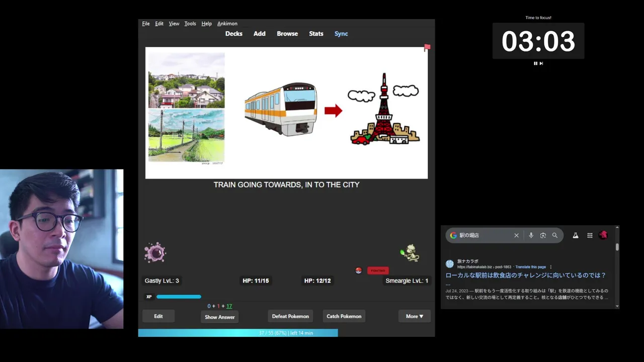This screenshot has height=362, width=644.
Task: Click the Catch Pokemon button
Action: pos(344,316)
